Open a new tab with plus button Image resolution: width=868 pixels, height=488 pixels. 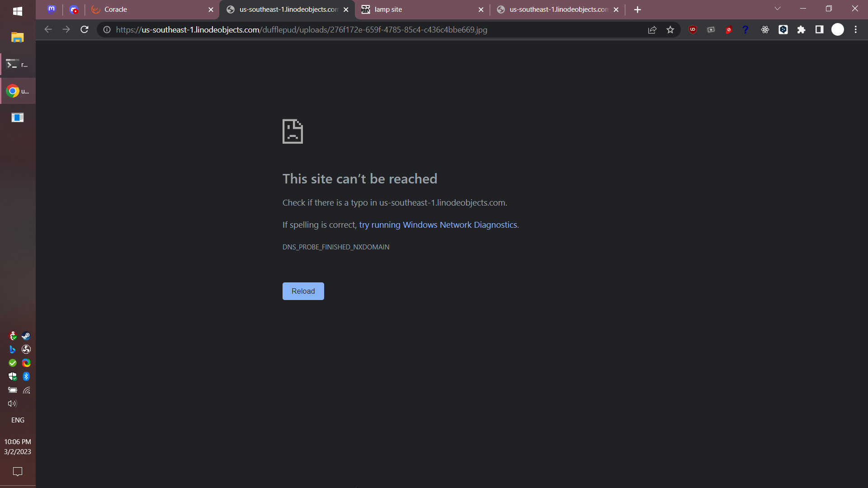637,9
